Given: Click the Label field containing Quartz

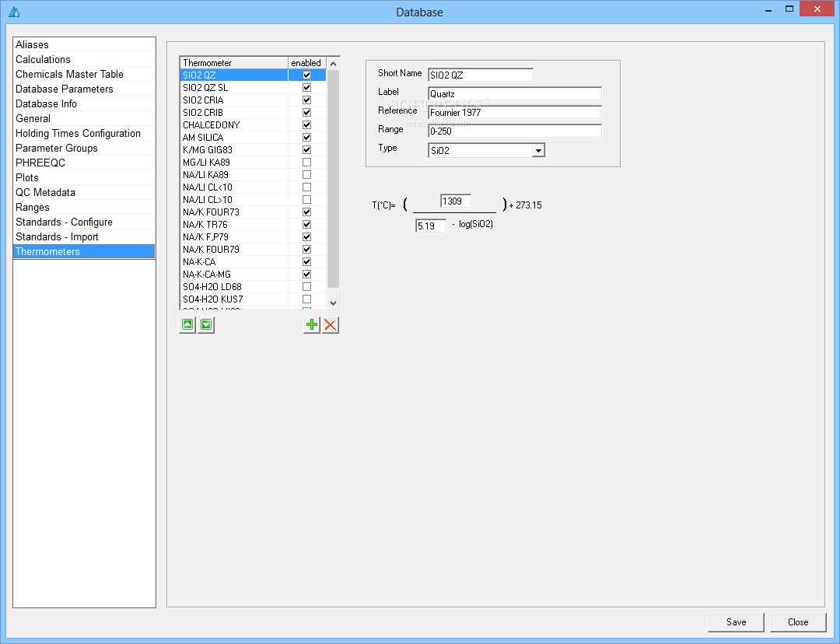Looking at the screenshot, I should [x=515, y=94].
